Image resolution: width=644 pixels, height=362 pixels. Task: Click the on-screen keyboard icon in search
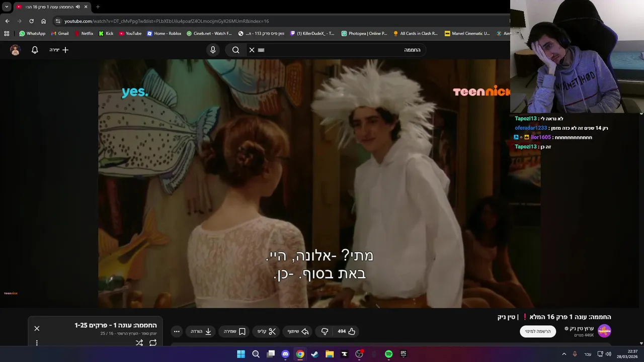[261, 50]
